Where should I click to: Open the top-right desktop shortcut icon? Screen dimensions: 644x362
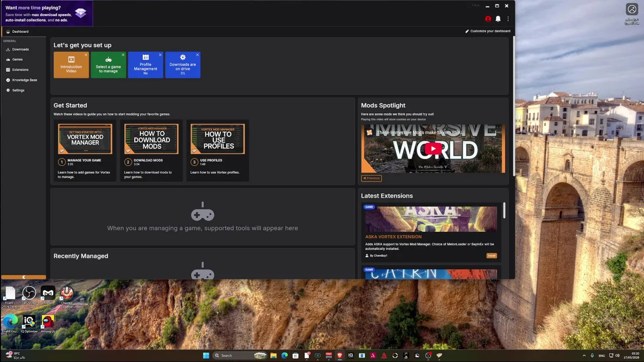tap(632, 14)
